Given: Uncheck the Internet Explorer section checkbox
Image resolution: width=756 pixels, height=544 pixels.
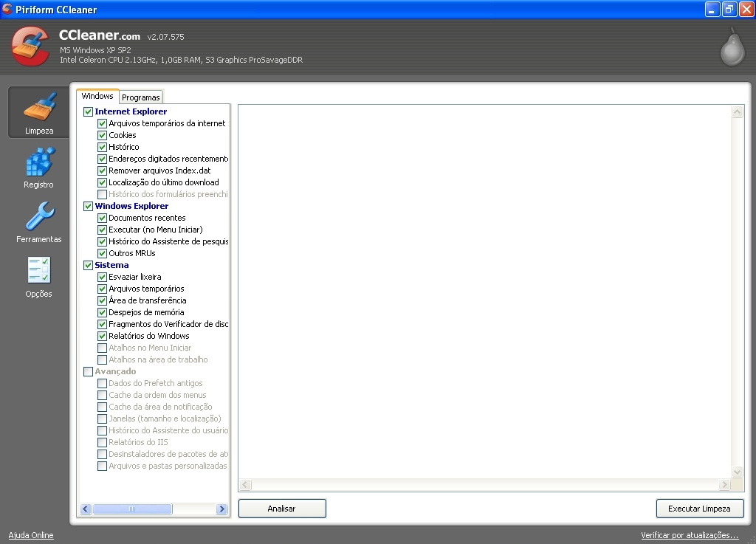Looking at the screenshot, I should tap(88, 111).
